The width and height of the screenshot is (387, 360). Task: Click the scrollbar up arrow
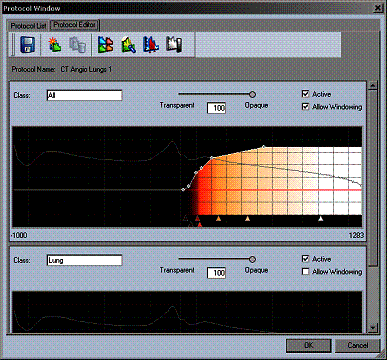coord(373,85)
